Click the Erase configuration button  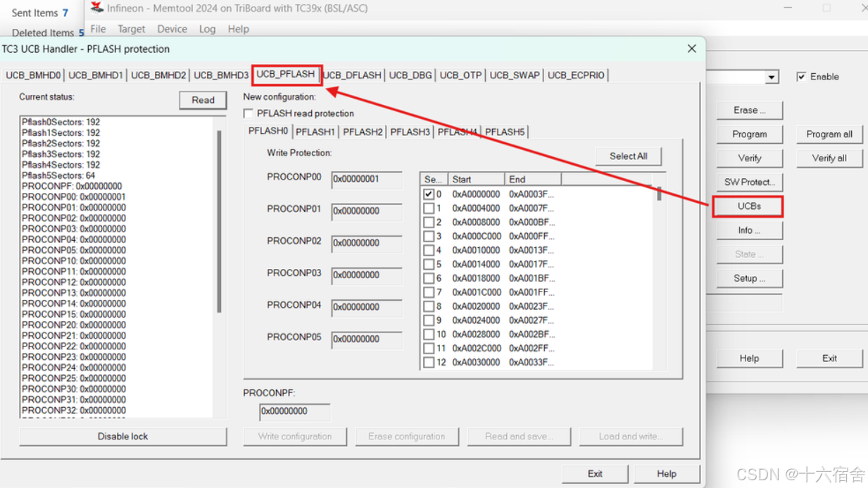407,437
